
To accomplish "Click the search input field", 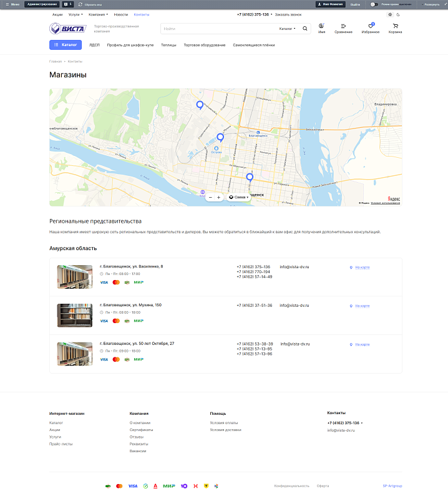I will 218,29.
